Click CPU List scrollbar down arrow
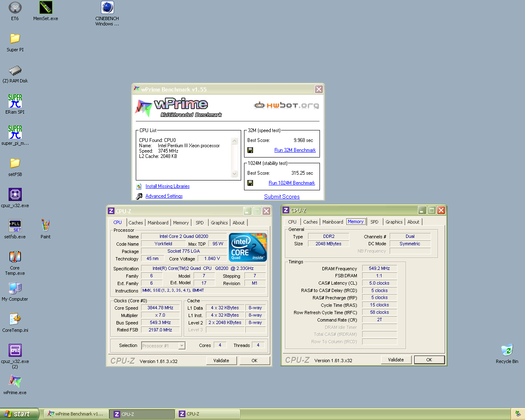This screenshot has width=525, height=420. 235,174
